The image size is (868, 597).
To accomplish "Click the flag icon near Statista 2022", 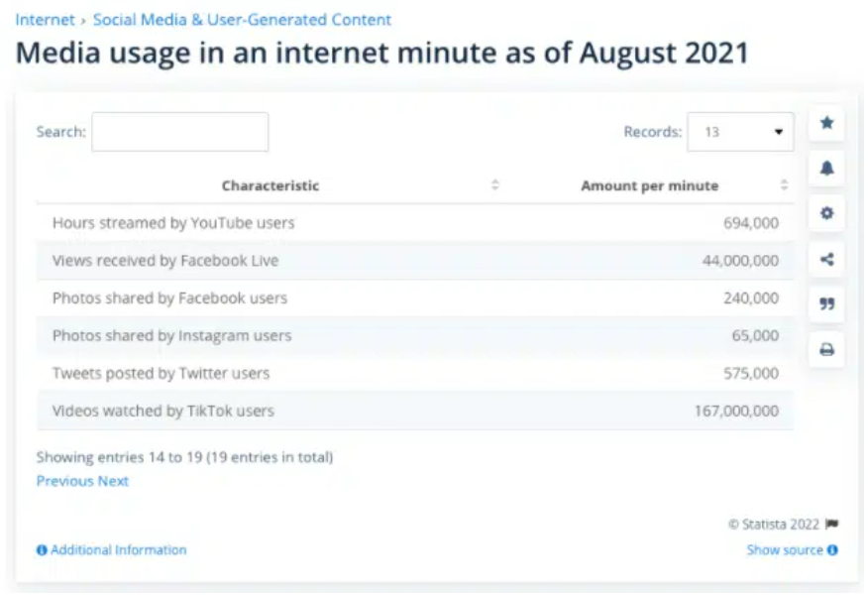I will point(831,524).
